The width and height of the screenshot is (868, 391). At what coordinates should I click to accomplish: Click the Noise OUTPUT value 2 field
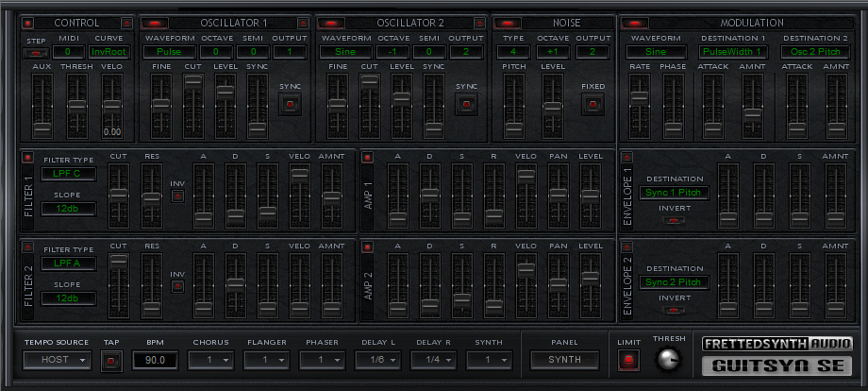point(593,52)
